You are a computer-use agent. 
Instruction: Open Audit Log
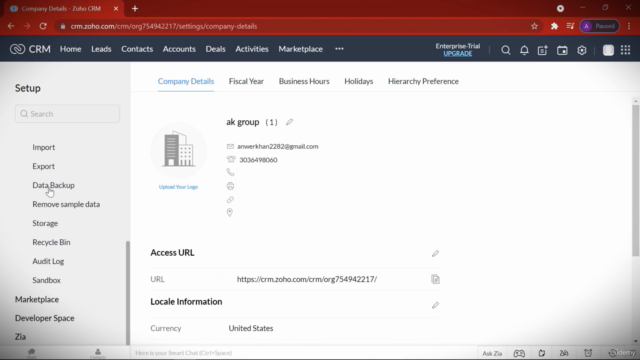tap(48, 261)
